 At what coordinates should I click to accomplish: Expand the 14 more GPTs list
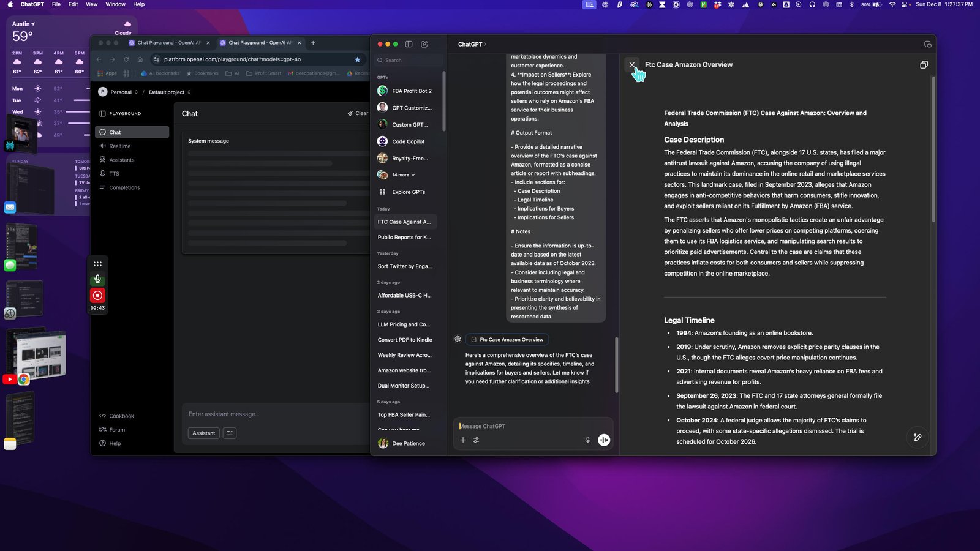[404, 175]
